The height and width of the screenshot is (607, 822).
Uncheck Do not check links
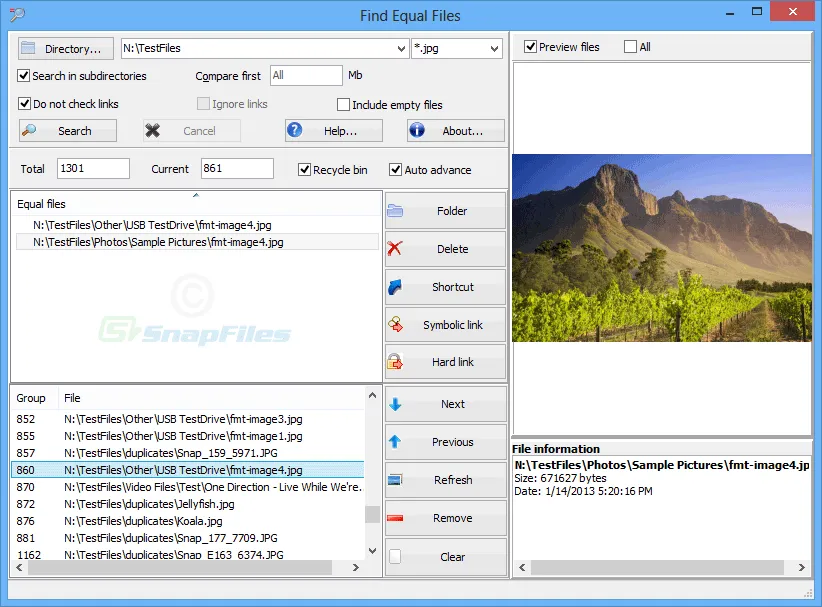click(24, 103)
